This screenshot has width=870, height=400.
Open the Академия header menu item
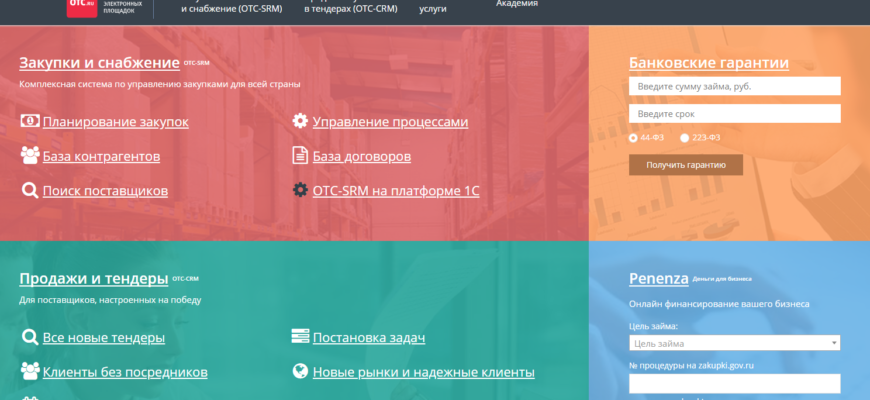tap(517, 3)
